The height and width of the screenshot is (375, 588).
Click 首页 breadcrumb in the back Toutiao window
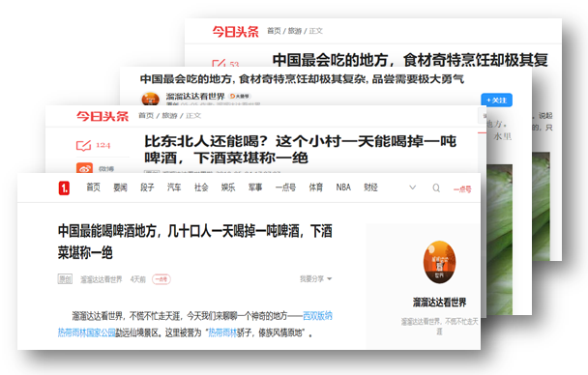pyautogui.click(x=274, y=31)
